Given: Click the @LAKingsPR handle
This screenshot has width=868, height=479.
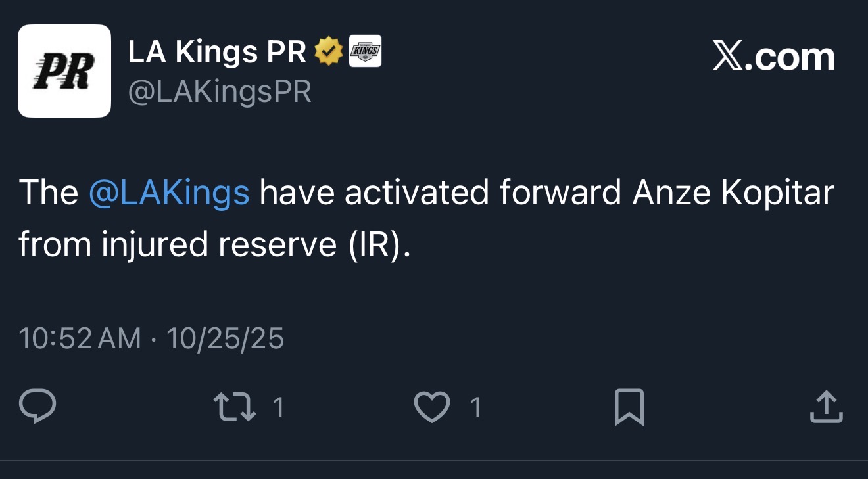Looking at the screenshot, I should (x=220, y=92).
